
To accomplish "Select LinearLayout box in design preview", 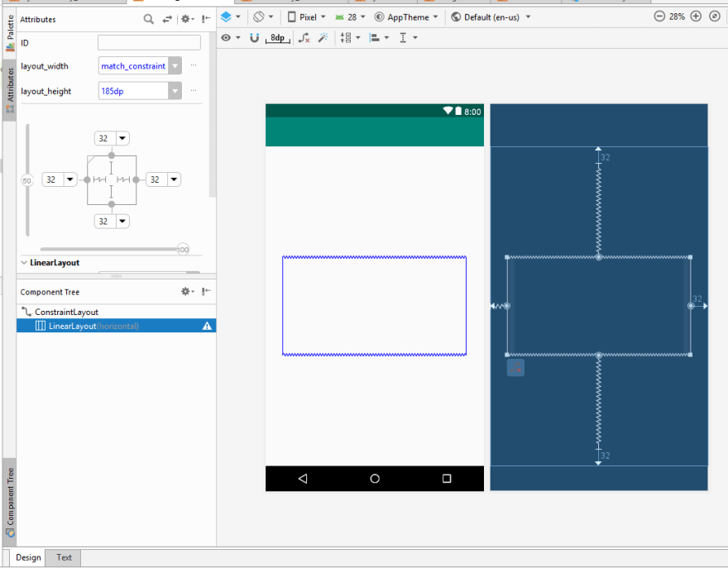I will click(374, 306).
